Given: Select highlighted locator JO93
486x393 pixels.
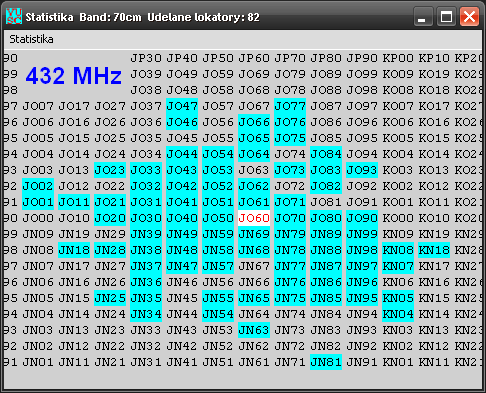Looking at the screenshot, I should (x=362, y=170).
